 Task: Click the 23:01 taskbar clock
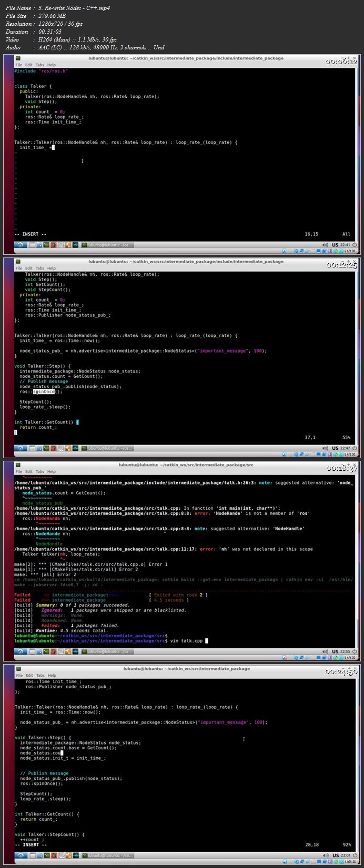click(x=347, y=855)
